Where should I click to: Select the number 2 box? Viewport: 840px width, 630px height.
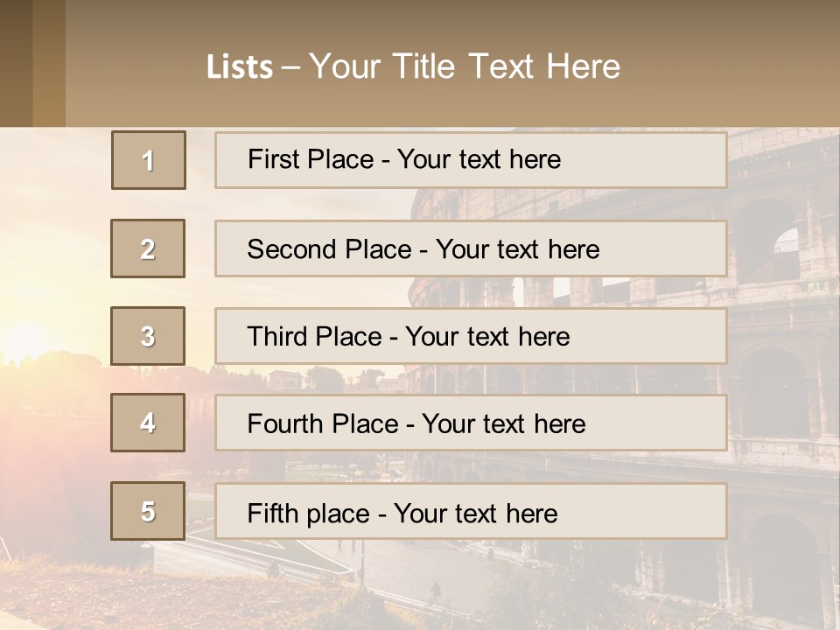click(148, 248)
